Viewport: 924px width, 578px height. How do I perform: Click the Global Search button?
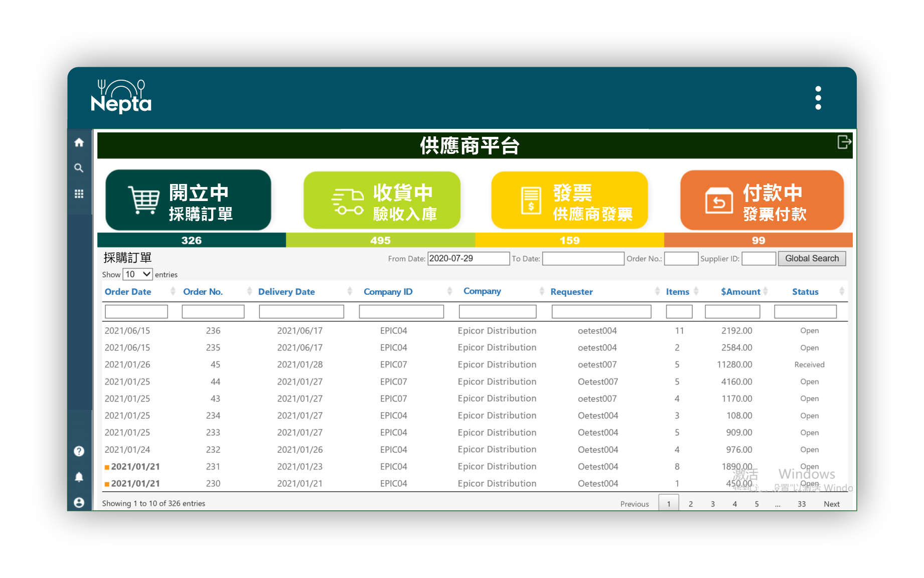click(812, 258)
